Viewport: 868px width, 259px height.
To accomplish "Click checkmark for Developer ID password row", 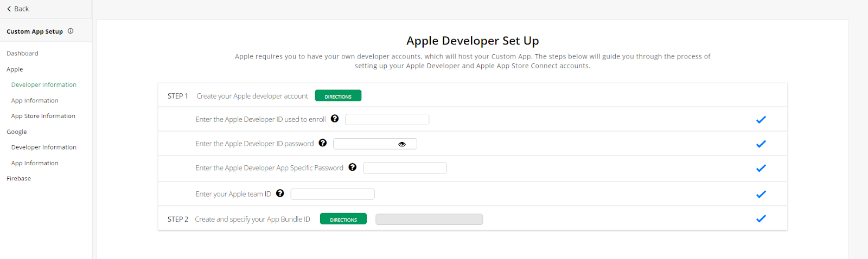I will (x=761, y=144).
